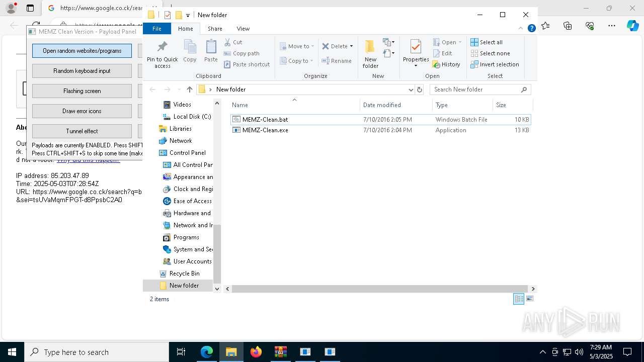Screen dimensions: 644x362
Task: Switch to the Share ribbon tab
Action: (x=215, y=29)
